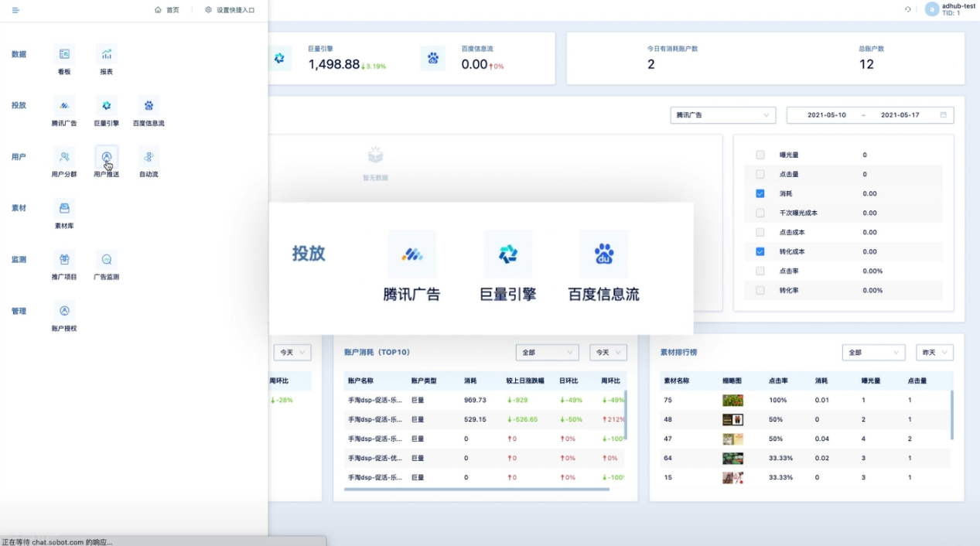Go to 首页 in the top bar

tap(167, 10)
